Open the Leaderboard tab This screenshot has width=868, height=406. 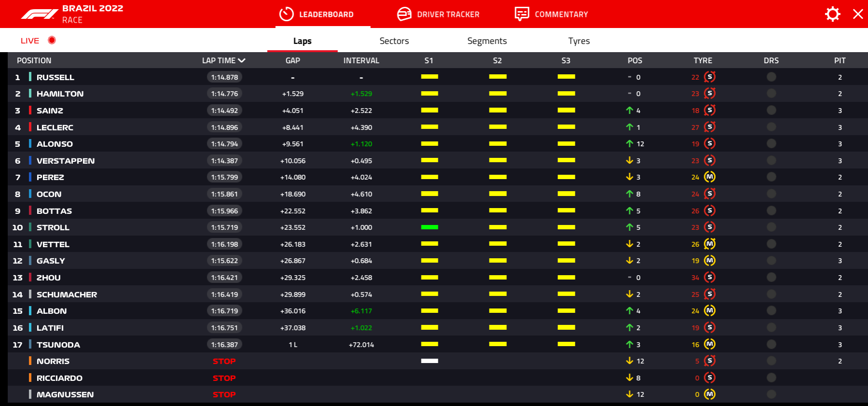coord(317,14)
